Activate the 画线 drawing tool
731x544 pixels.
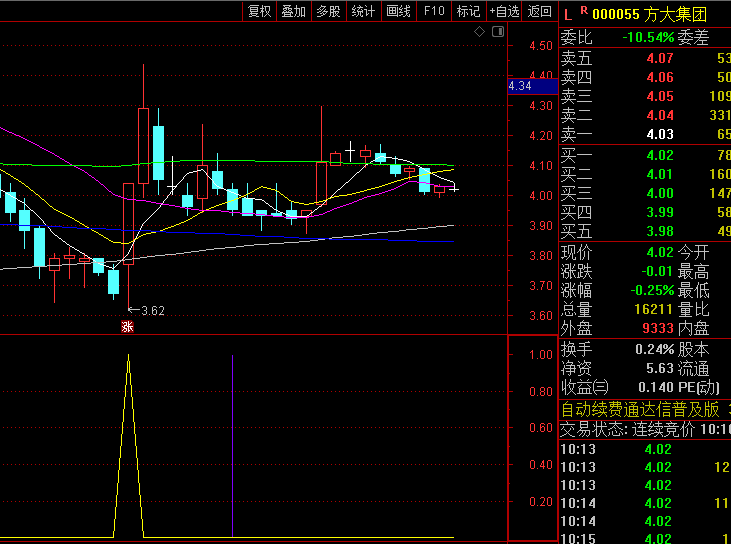pos(399,11)
